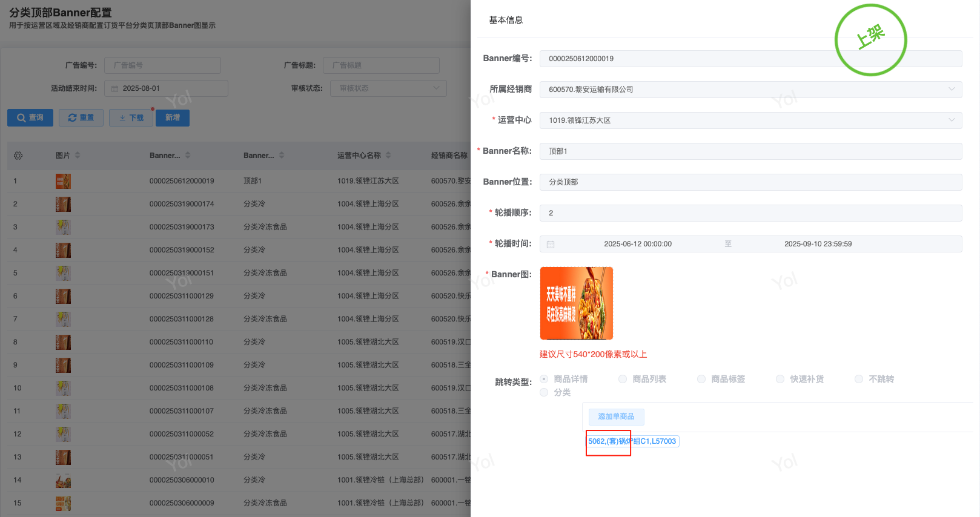Open the 运营中心 dropdown
Viewport: 980px width, 517px height.
[751, 120]
